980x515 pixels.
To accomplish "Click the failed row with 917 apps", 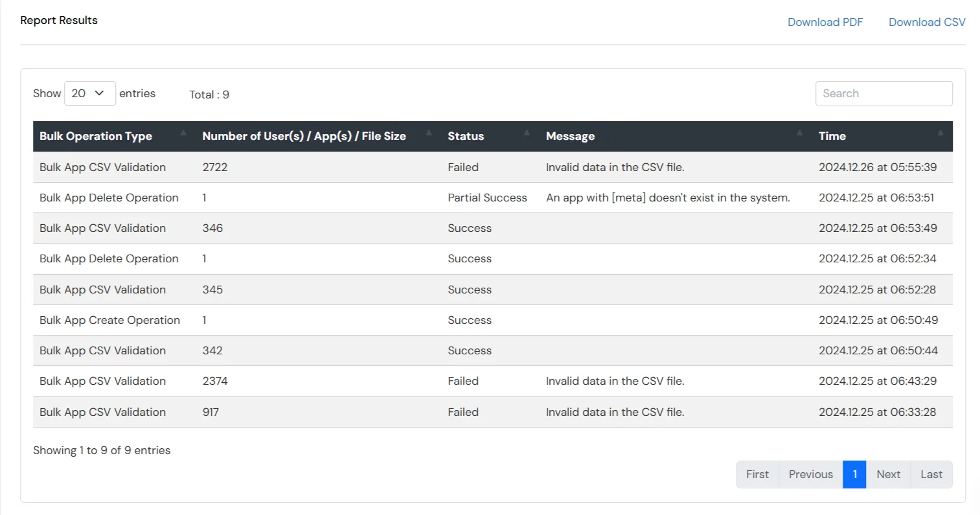I will coord(389,412).
